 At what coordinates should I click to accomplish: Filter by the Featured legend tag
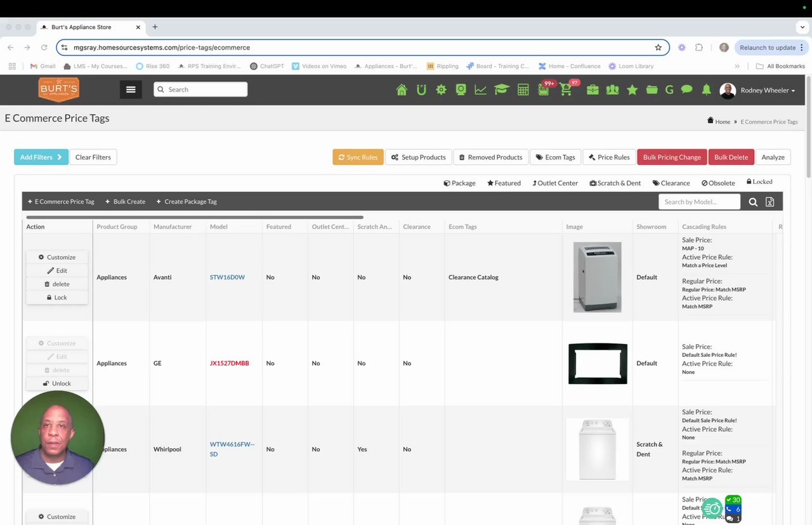pyautogui.click(x=504, y=183)
